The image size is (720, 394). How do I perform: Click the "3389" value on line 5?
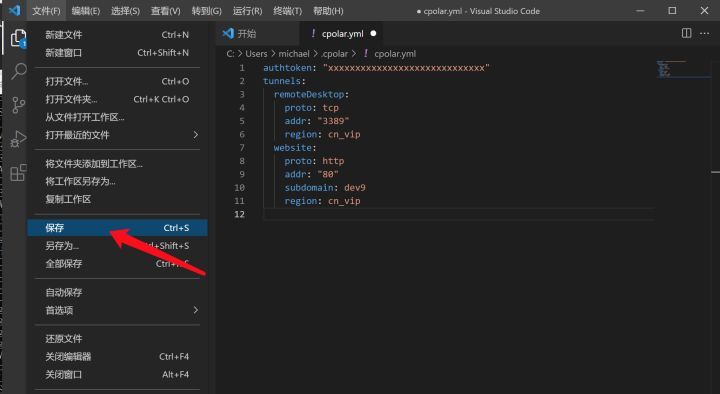point(333,121)
